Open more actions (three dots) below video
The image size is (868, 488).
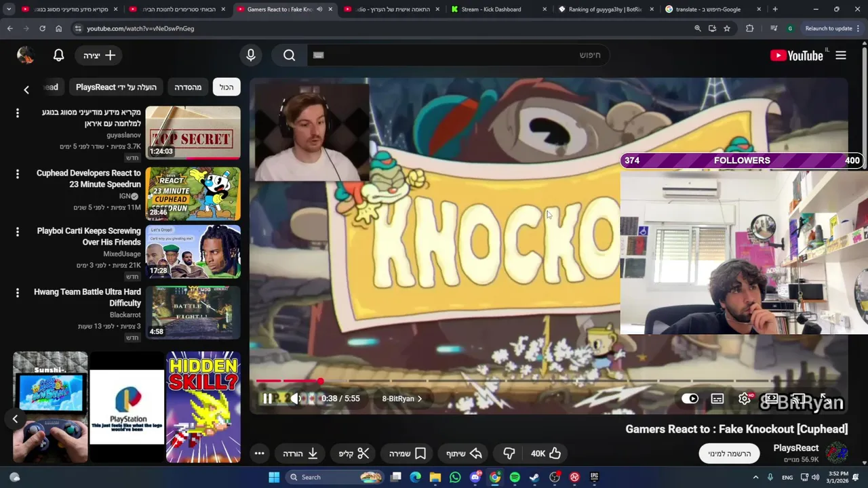pos(259,453)
